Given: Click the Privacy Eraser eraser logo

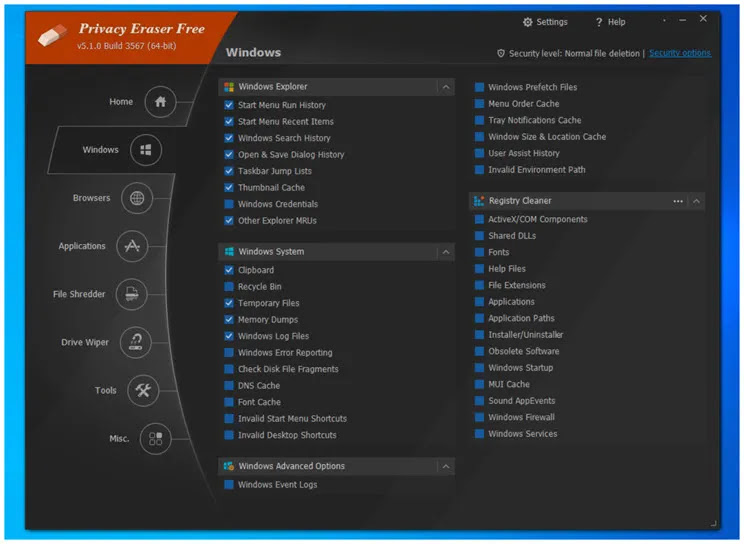Looking at the screenshot, I should 52,36.
